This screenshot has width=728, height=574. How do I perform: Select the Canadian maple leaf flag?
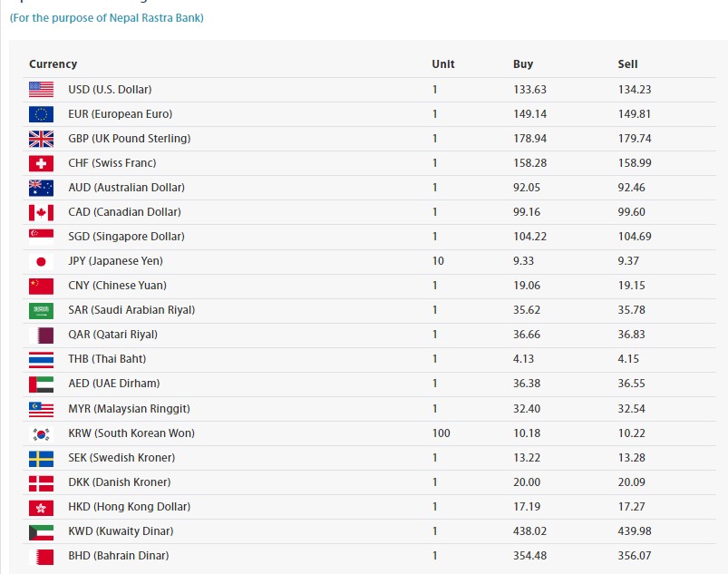point(41,212)
